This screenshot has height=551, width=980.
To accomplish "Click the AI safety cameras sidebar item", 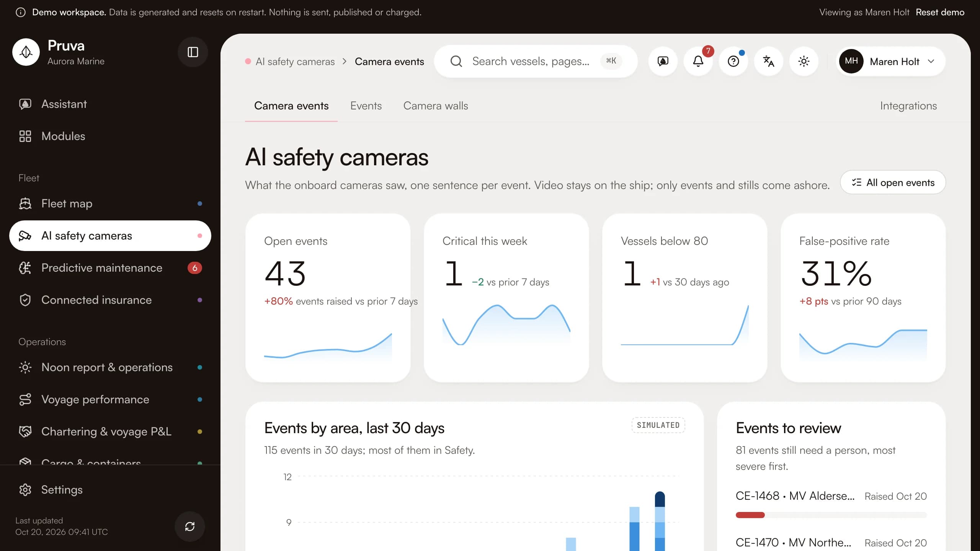I will (x=110, y=236).
